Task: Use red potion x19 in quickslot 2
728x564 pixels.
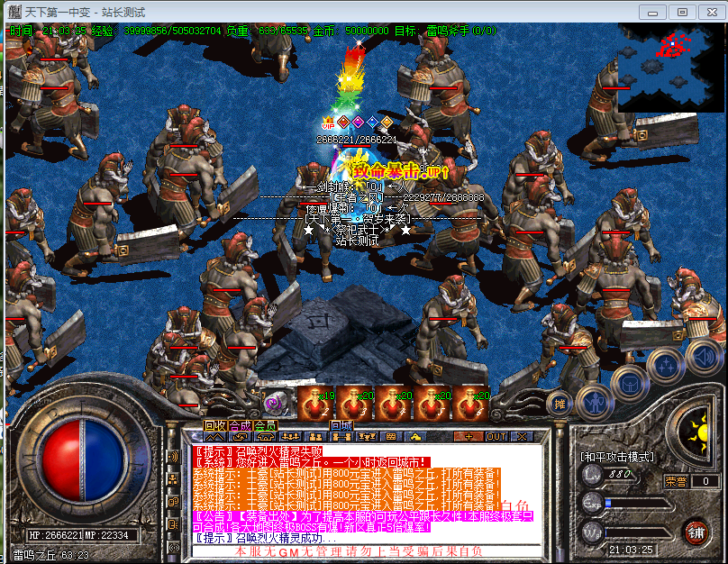Action: 315,402
